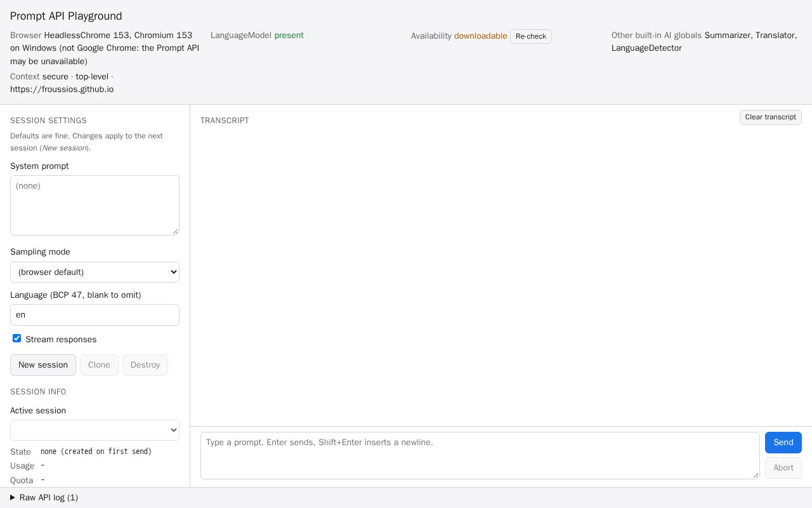Viewport: 812px width, 508px height.
Task: Click the 'Stream responses' label
Action: pyautogui.click(x=61, y=340)
